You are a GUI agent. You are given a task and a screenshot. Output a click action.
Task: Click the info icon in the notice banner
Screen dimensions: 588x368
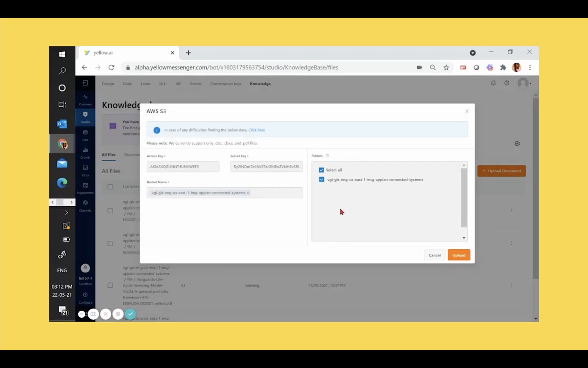(157, 130)
